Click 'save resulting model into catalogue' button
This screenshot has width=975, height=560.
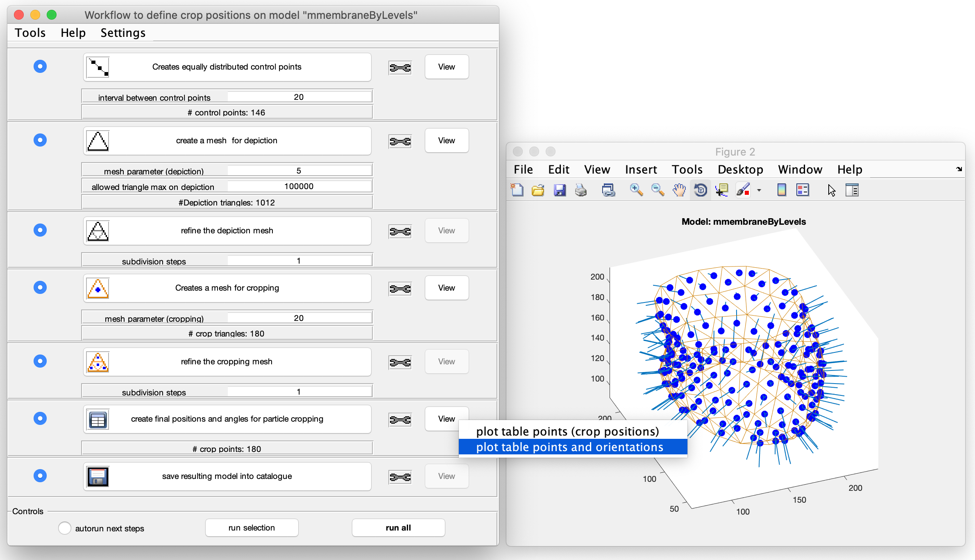pyautogui.click(x=227, y=476)
